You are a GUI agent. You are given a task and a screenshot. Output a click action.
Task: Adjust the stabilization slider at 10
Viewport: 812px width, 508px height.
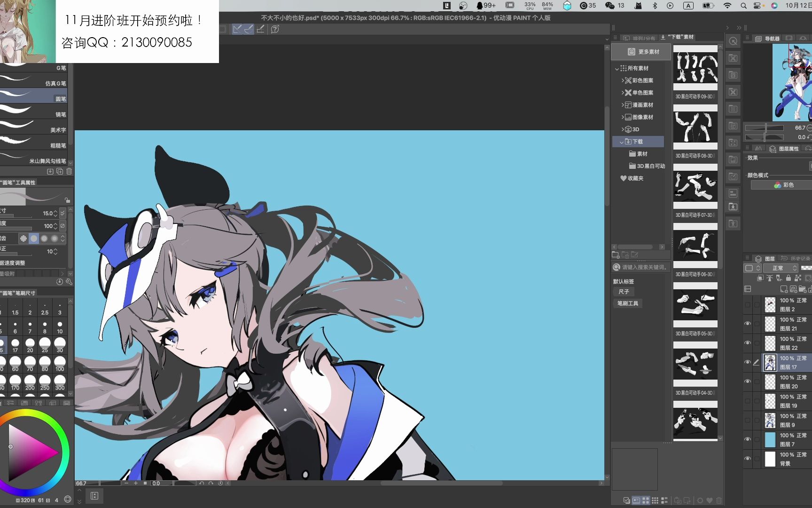16,254
